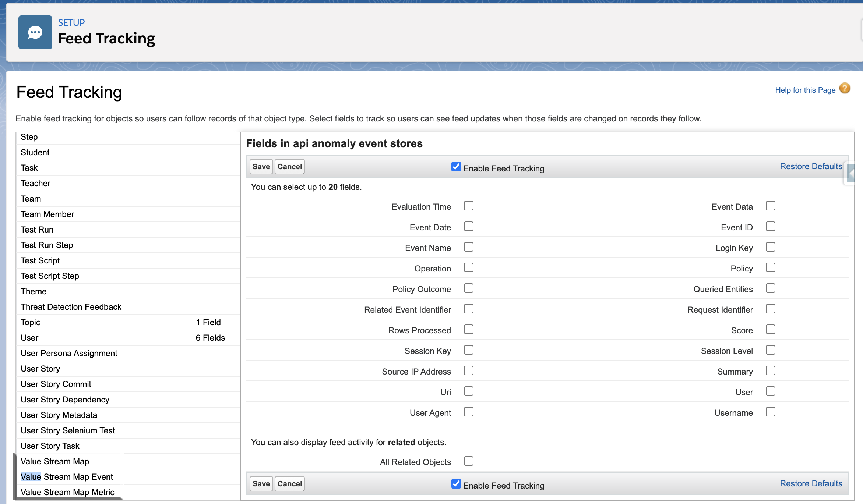Open Help for this Page link

pyautogui.click(x=805, y=90)
